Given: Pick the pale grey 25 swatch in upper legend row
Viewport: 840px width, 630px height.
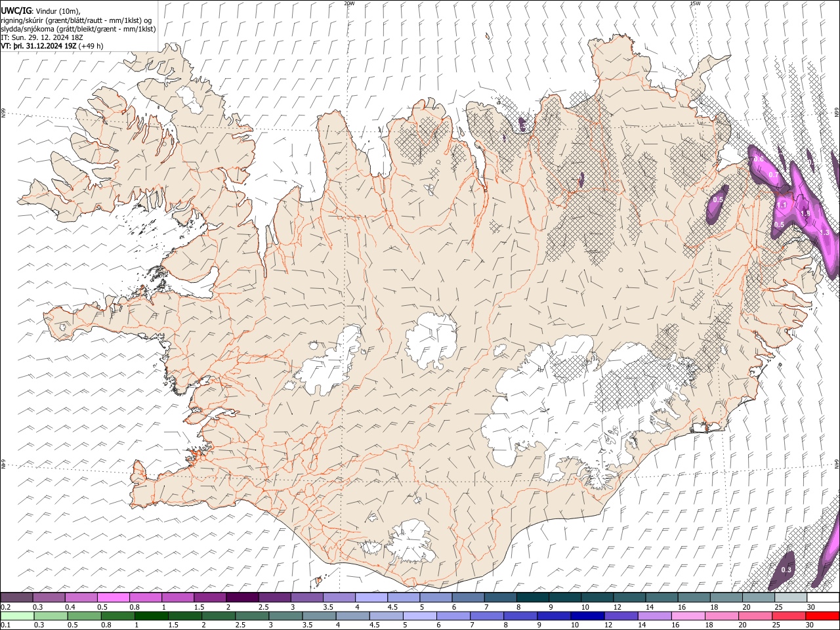Looking at the screenshot, I should pyautogui.click(x=791, y=598).
